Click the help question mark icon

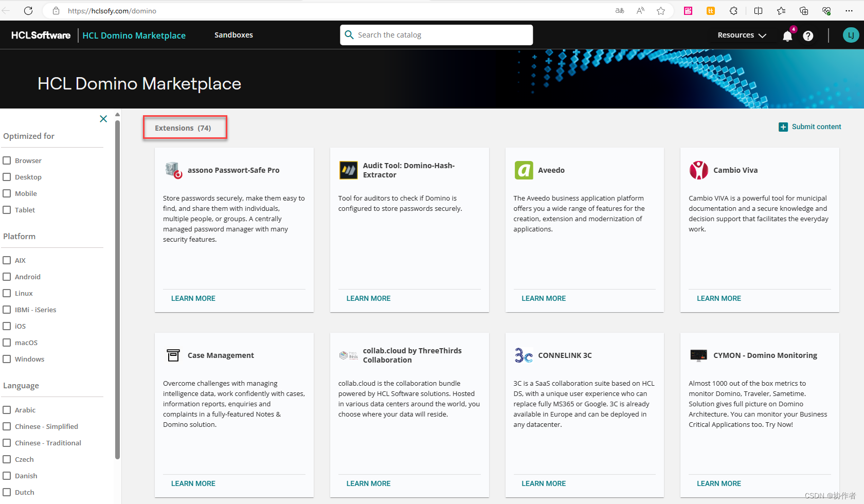(x=808, y=35)
